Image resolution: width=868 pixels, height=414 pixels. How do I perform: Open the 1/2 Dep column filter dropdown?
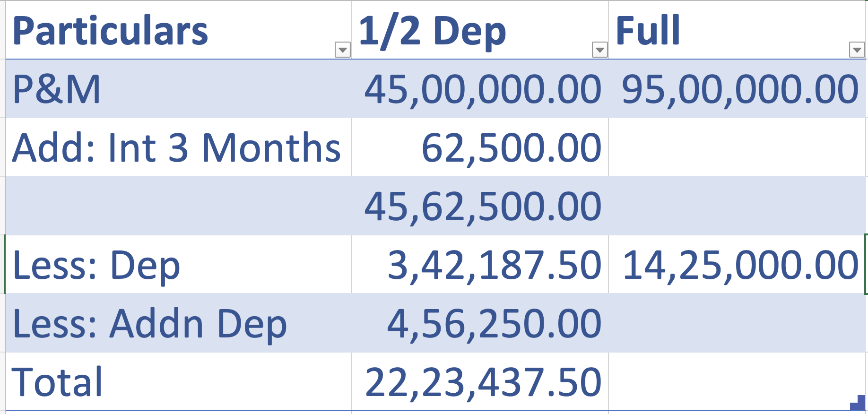pos(599,50)
